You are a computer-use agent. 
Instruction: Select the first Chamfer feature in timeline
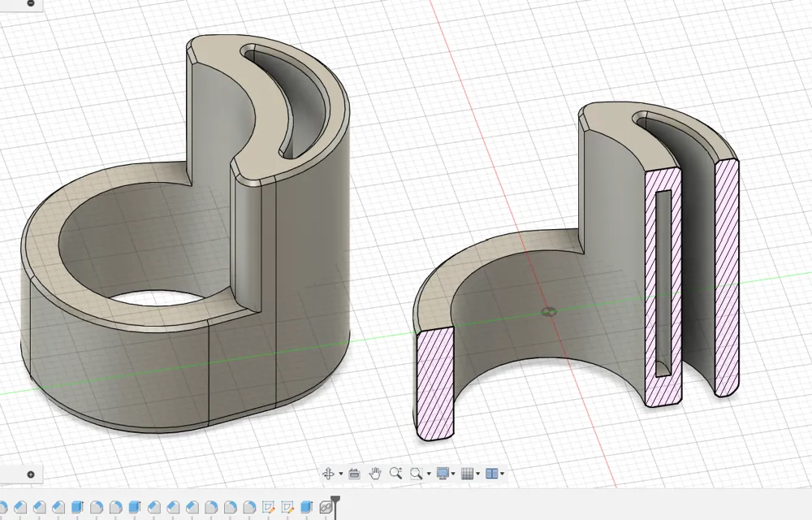[x=20, y=506]
